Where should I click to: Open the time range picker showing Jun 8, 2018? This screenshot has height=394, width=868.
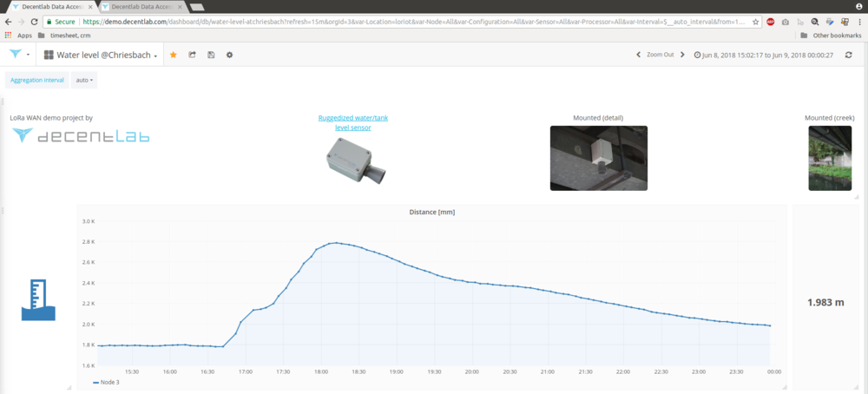pos(763,55)
